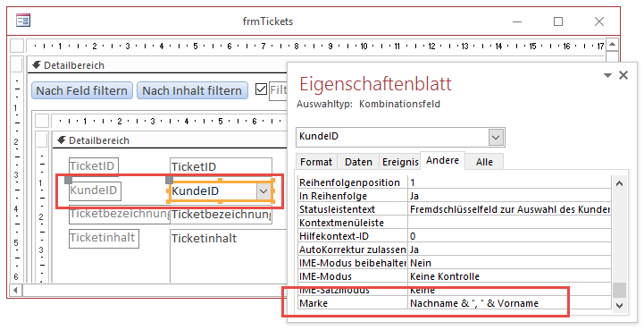644x330 pixels.
Task: Select the TicketID label control
Action: (94, 166)
